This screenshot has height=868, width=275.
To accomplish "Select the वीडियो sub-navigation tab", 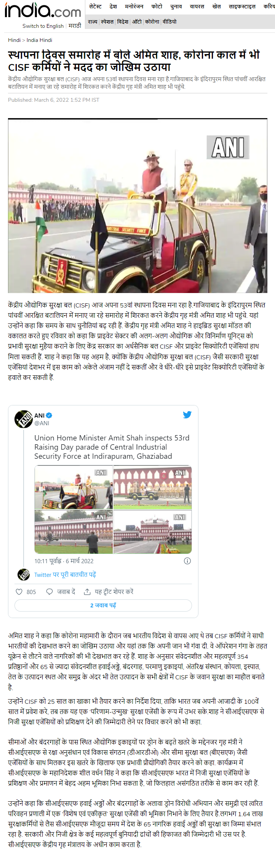I will click(169, 22).
